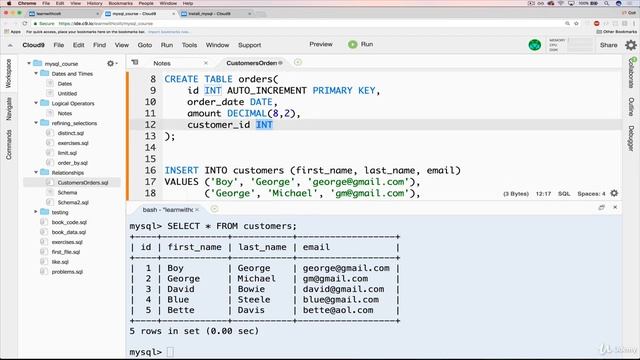Select the bash terminal tab
This screenshot has width=640, height=360.
point(167,209)
